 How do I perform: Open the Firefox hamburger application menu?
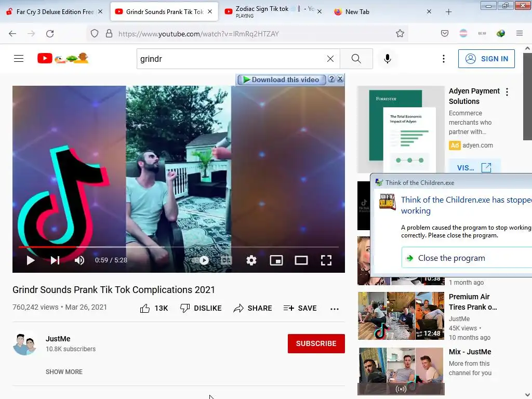519,33
